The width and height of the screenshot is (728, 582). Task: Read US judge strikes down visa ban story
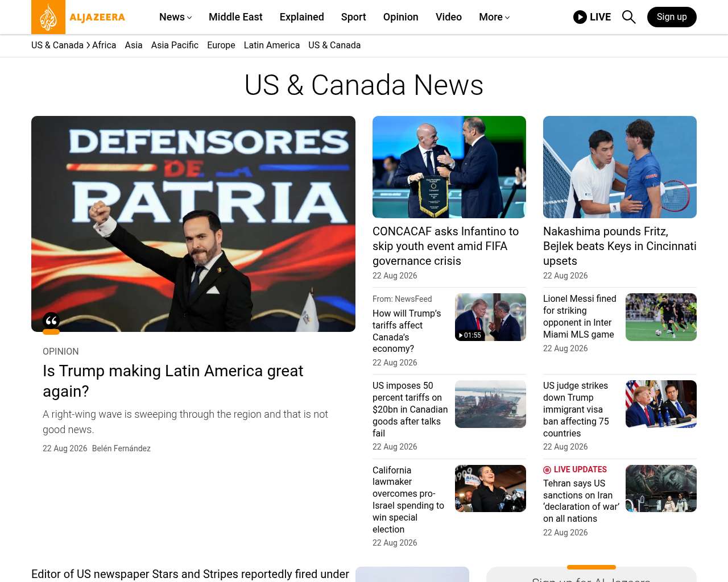coord(576,409)
